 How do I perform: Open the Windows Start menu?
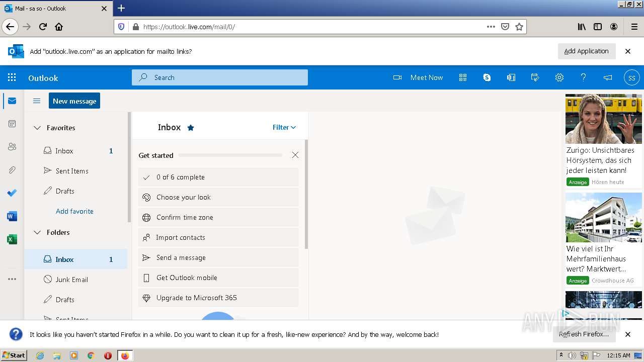pos(14,355)
